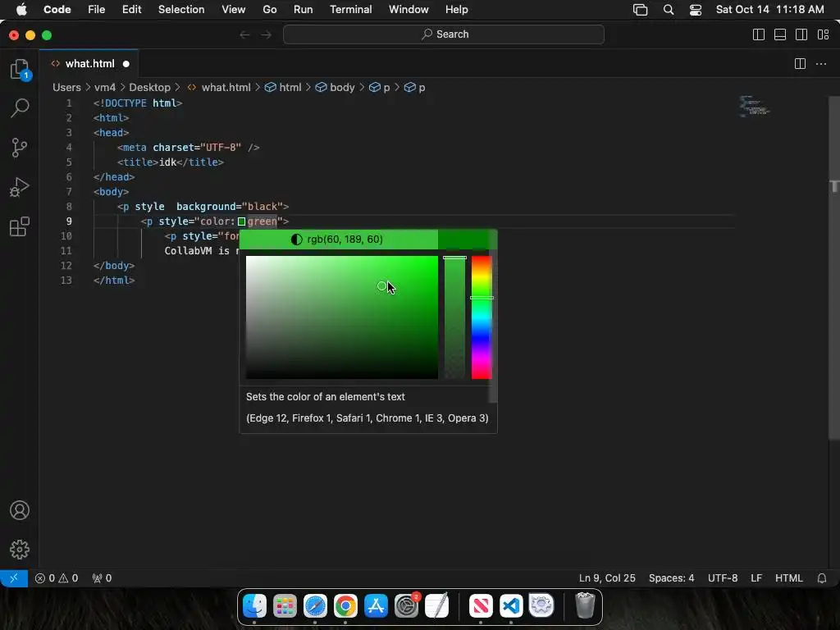Open the File menu
The width and height of the screenshot is (840, 630).
click(x=97, y=10)
